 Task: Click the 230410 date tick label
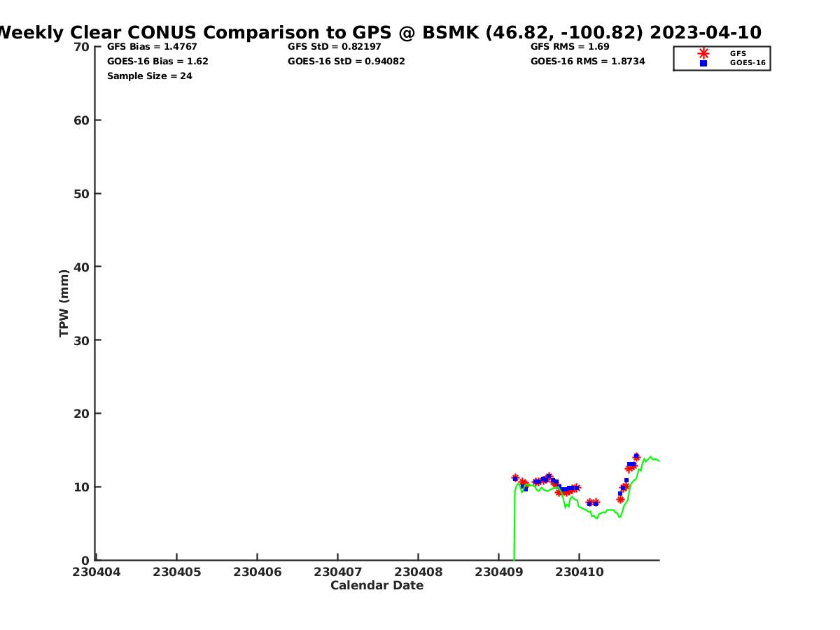(579, 572)
